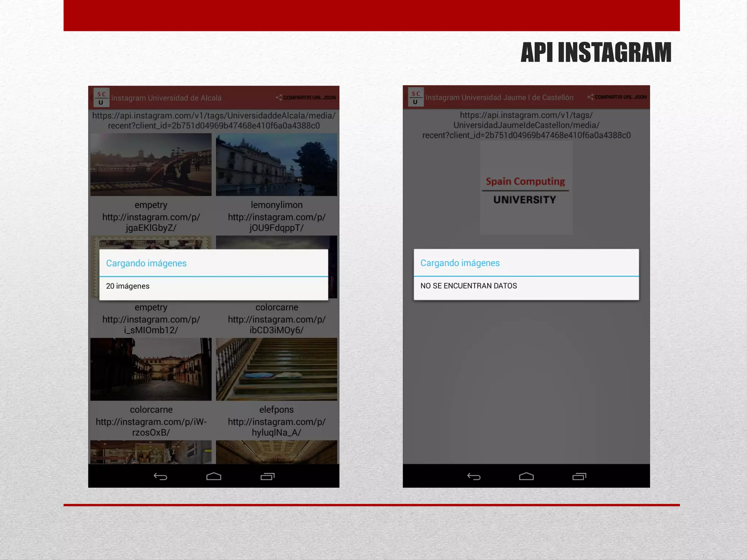Tap Android back icon on right phone
747x560 pixels.
pos(474,477)
